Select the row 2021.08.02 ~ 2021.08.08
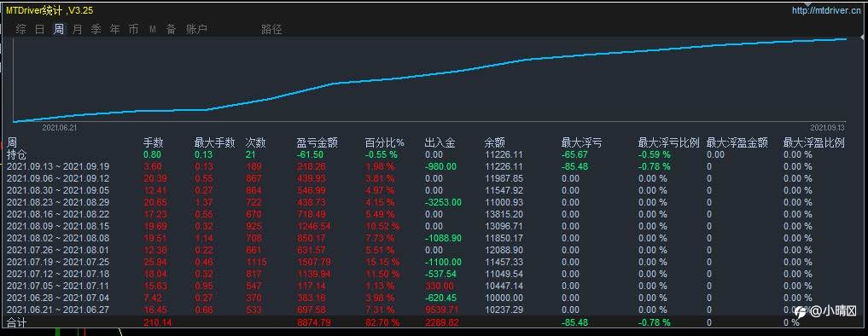 (434, 238)
